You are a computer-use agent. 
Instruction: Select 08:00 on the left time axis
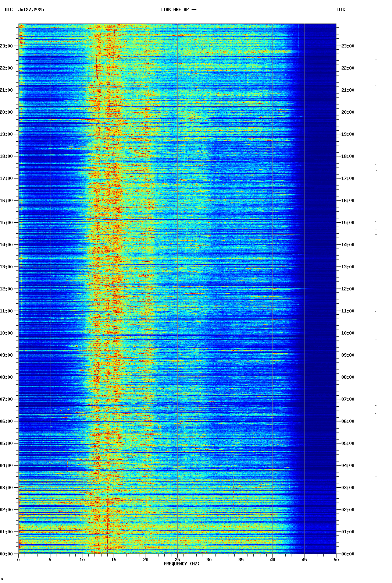tap(7, 377)
